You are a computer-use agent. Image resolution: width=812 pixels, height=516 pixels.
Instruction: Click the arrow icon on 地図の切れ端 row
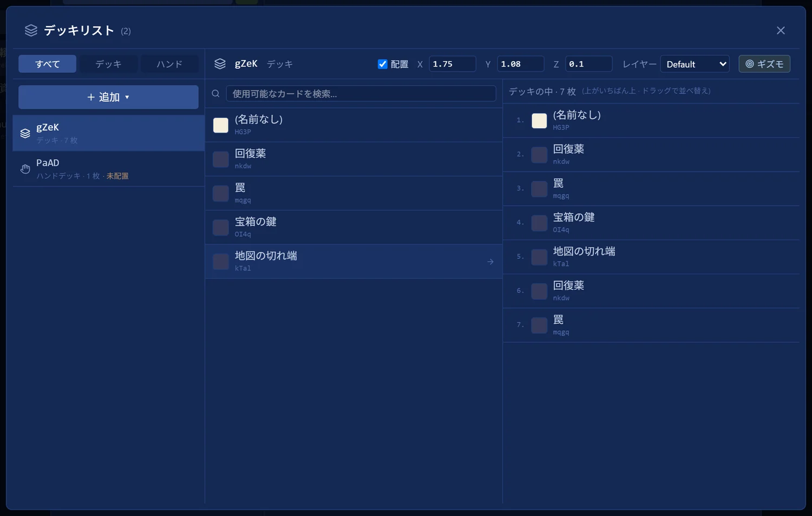pyautogui.click(x=490, y=262)
